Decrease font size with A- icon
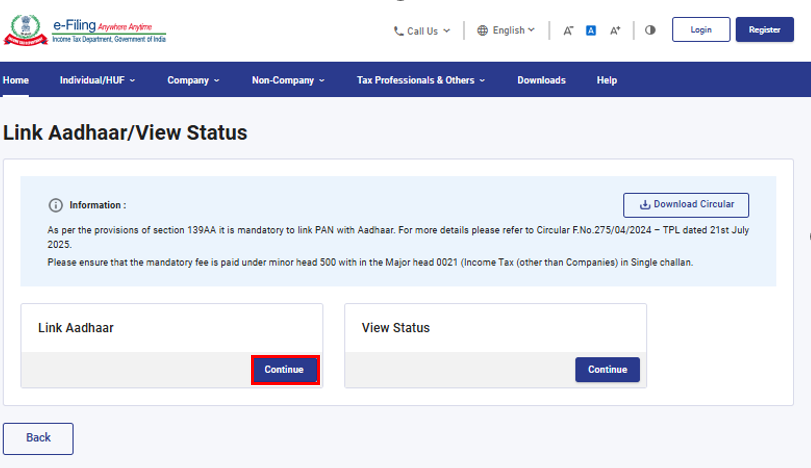Viewport: 811px width, 468px height. coord(568,31)
